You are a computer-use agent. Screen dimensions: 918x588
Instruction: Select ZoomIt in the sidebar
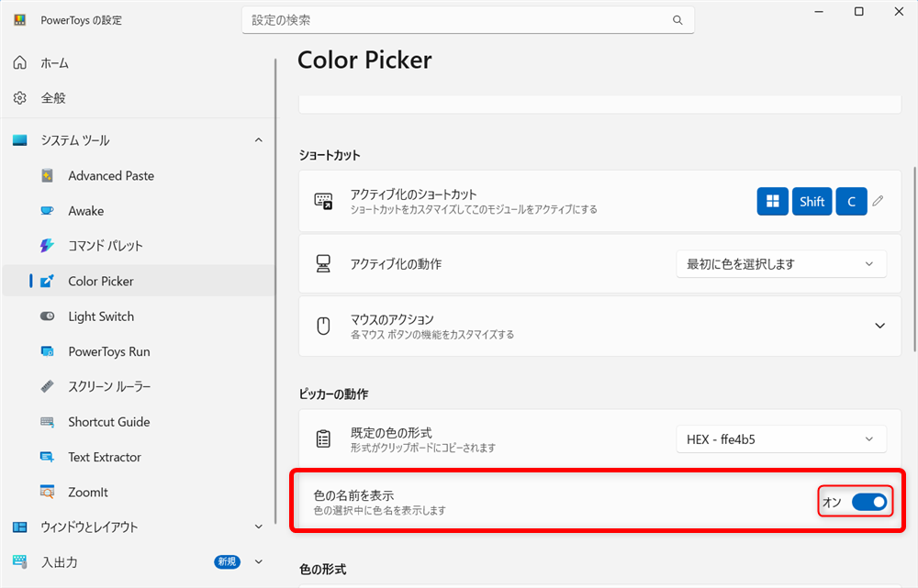pyautogui.click(x=94, y=492)
